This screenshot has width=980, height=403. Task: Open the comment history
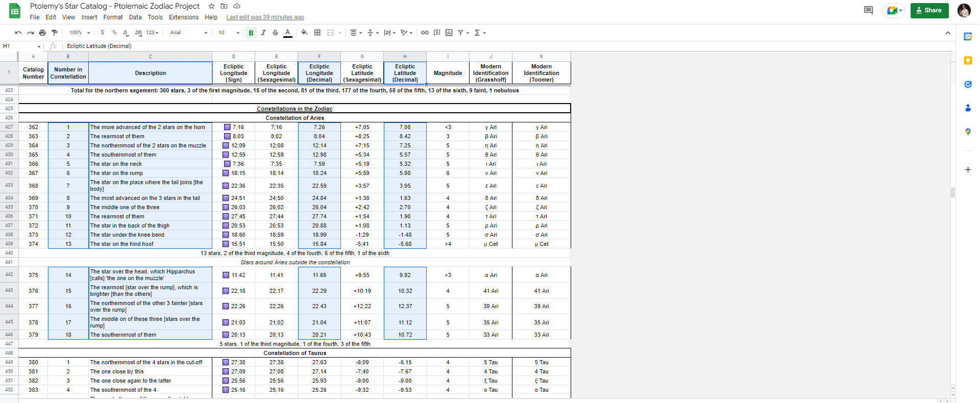tap(868, 10)
